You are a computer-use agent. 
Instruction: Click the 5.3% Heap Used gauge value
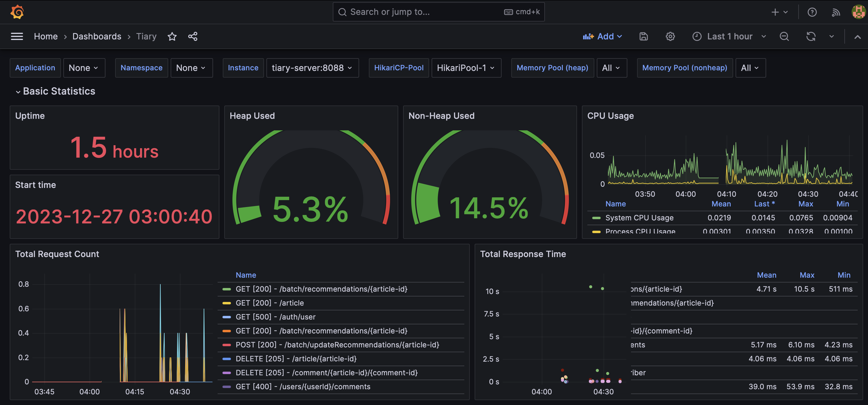tap(310, 209)
